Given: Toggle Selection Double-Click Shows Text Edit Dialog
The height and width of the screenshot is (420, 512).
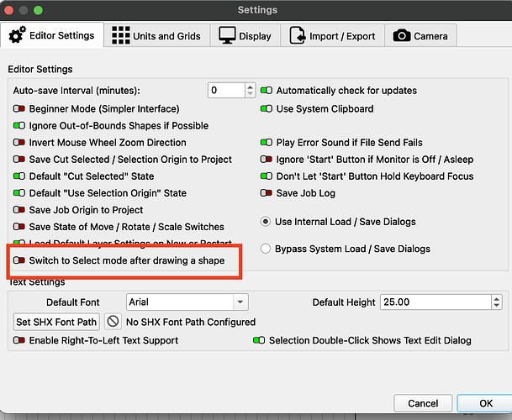Looking at the screenshot, I should tap(259, 340).
